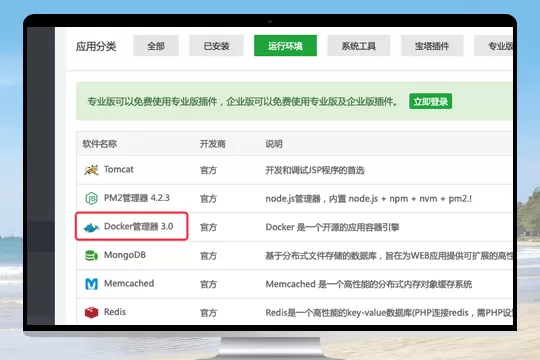Open the 宝塔插件 tab
540x360 pixels.
coord(432,46)
